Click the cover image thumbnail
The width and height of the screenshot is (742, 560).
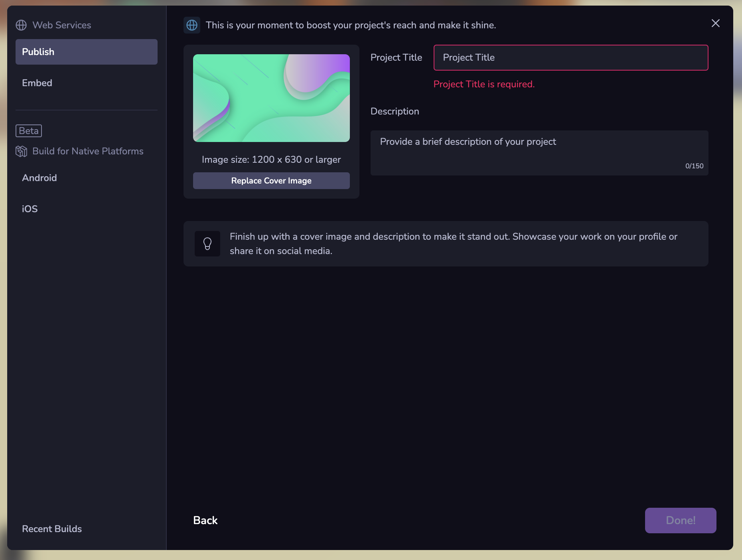[x=271, y=98]
